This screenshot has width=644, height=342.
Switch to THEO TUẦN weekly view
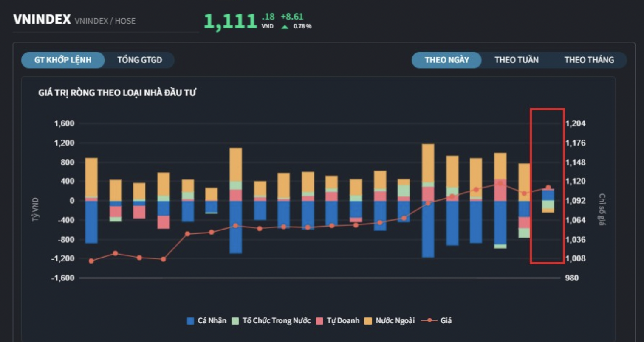pyautogui.click(x=516, y=60)
